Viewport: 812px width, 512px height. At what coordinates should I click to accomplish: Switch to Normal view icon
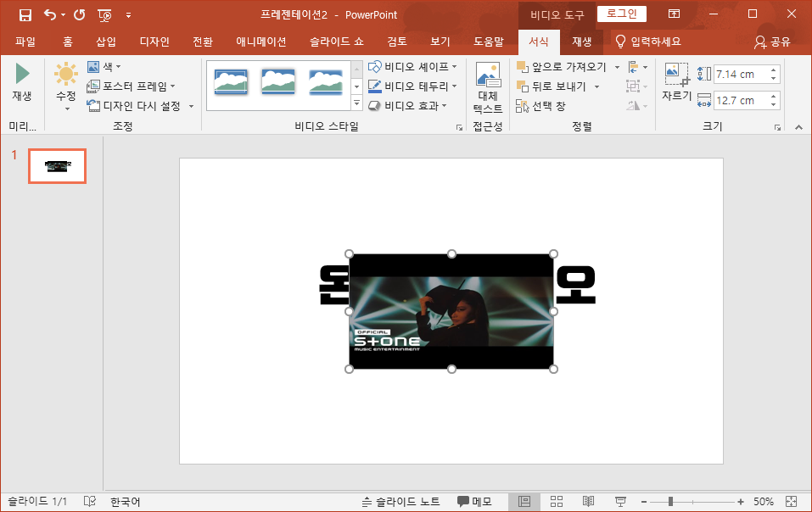524,502
